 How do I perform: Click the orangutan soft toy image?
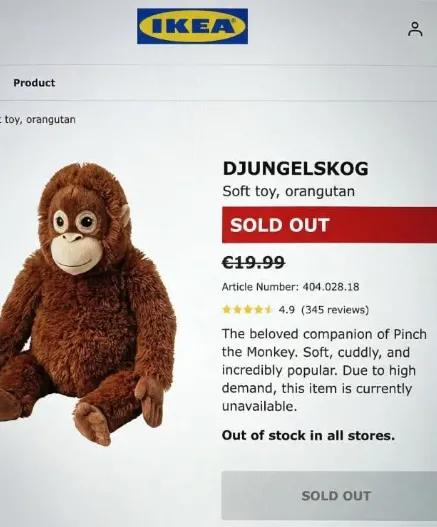tap(87, 304)
